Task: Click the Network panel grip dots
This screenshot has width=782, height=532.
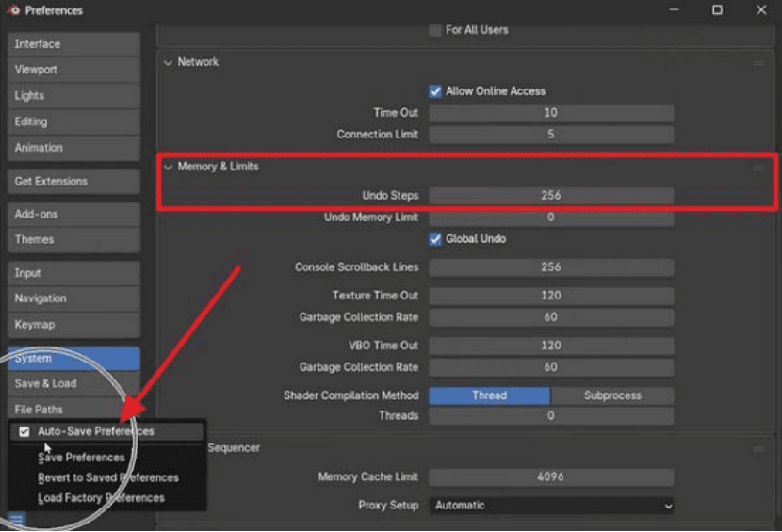Action: click(x=758, y=63)
